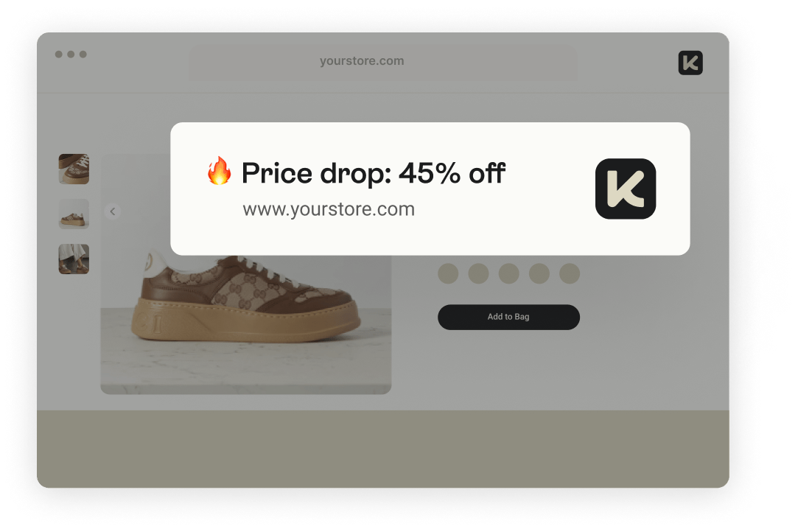Viewport: 812px width, 529px height.
Task: Click the leftmost window control dot
Action: [58, 55]
